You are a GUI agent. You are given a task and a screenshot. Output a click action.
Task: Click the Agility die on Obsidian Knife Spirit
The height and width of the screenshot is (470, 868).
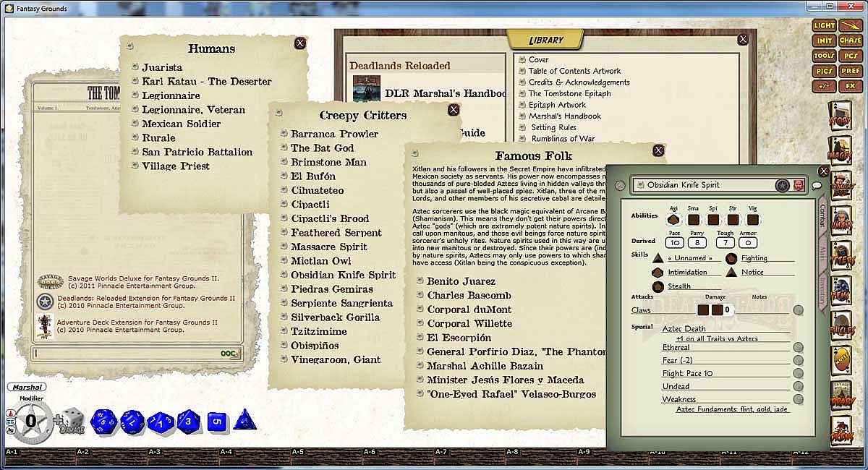coord(673,219)
